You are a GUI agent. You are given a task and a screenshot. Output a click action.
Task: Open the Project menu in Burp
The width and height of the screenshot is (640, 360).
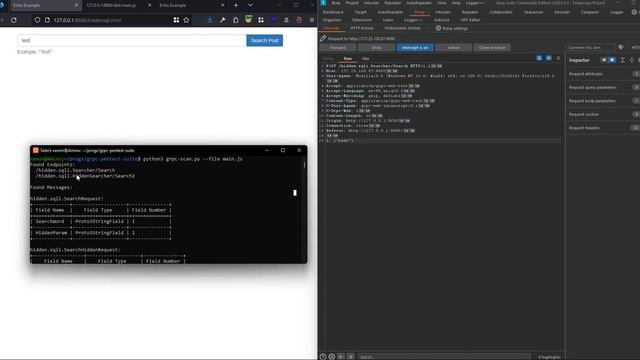click(x=351, y=3)
